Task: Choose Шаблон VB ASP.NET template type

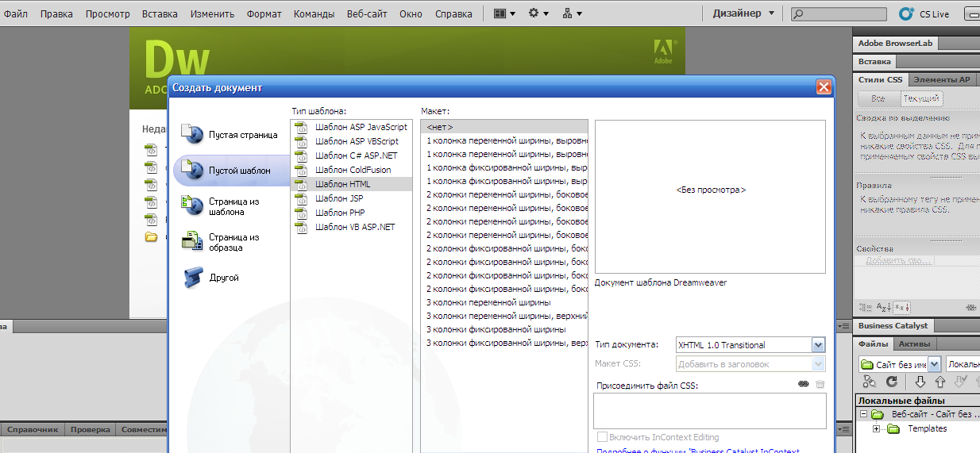Action: coord(352,227)
